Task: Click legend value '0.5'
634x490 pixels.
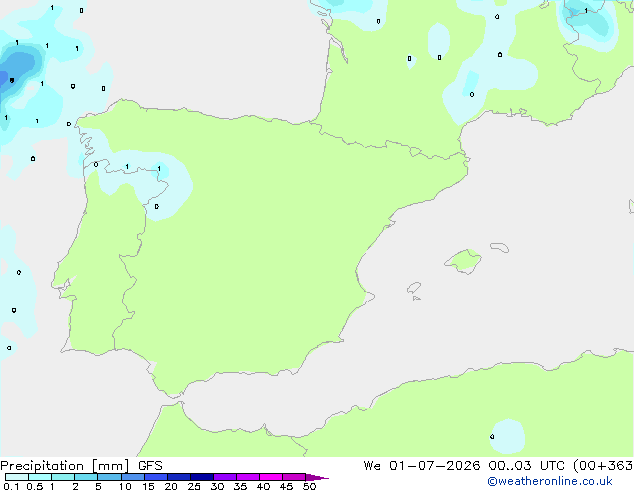Action: 35,486
